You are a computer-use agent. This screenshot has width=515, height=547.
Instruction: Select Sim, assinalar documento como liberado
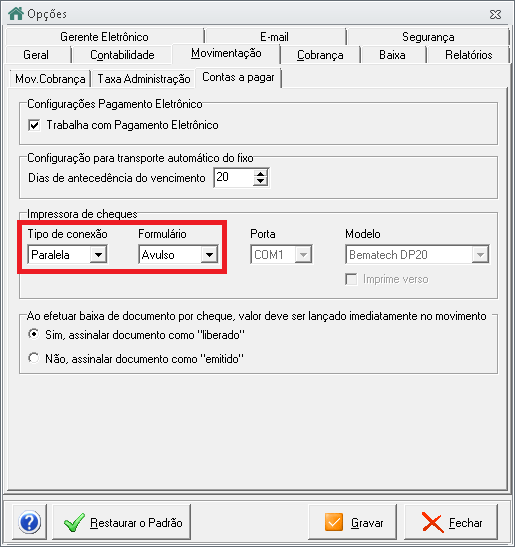(x=34, y=334)
